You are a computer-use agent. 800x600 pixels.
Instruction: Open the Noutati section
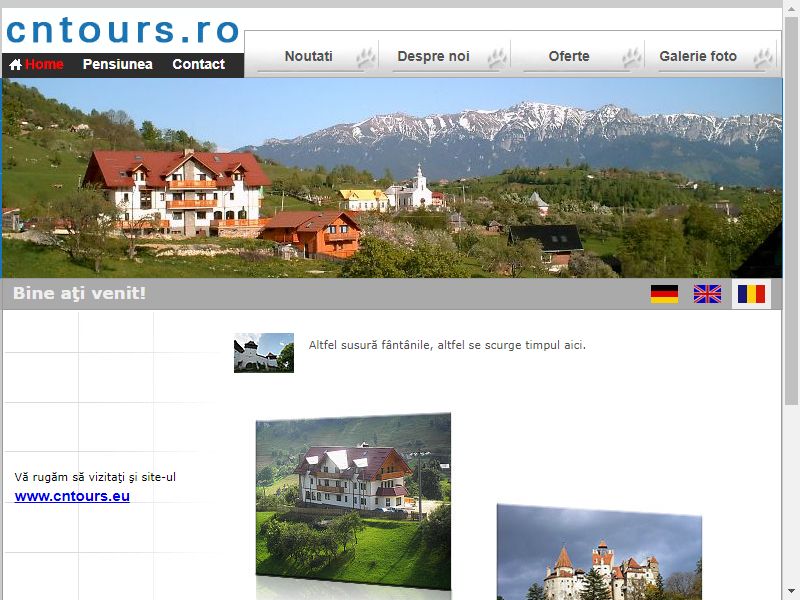tap(308, 56)
